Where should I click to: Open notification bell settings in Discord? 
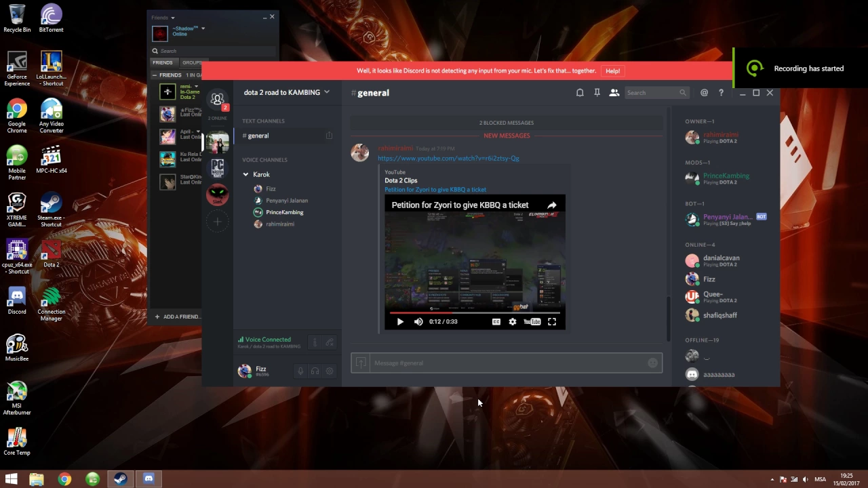tap(580, 93)
